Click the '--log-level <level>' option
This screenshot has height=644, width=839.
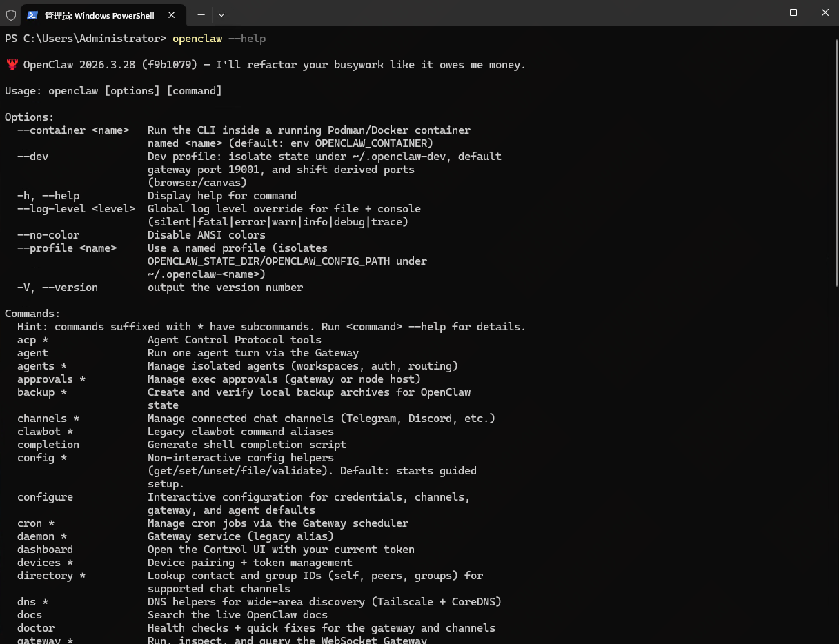pyautogui.click(x=76, y=209)
